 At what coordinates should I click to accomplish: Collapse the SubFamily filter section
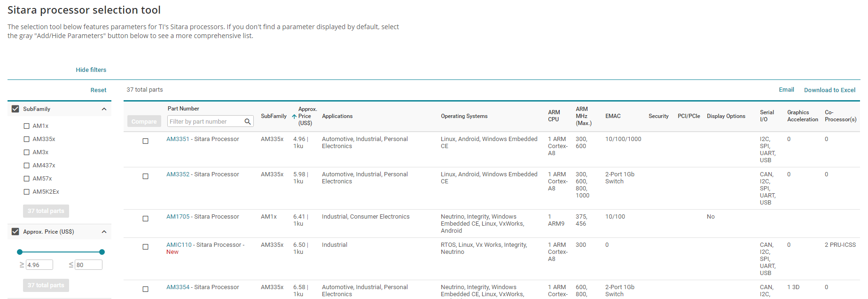point(104,109)
